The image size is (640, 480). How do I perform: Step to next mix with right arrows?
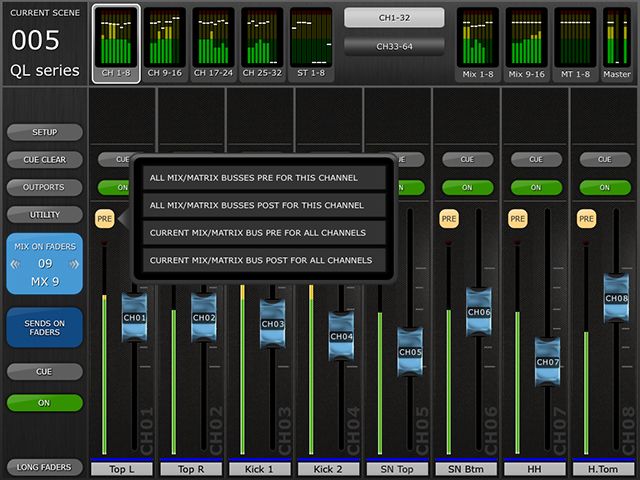click(x=73, y=265)
